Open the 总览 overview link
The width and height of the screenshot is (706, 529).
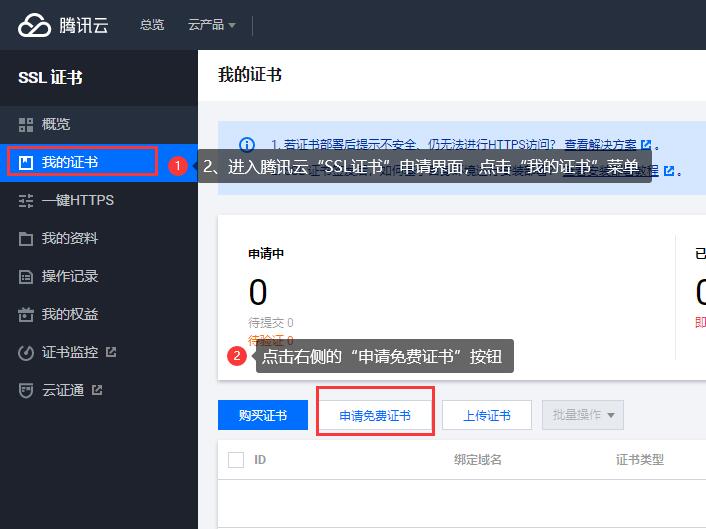pos(152,24)
